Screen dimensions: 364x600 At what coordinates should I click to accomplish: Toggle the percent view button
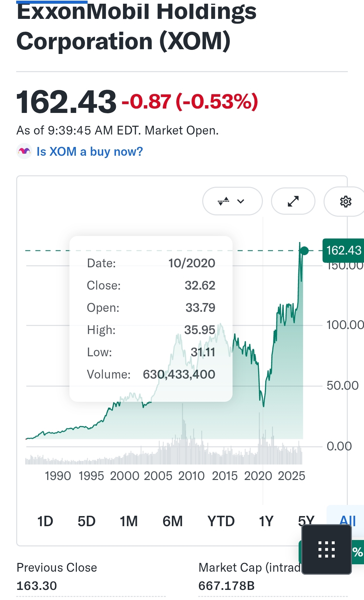point(357,552)
